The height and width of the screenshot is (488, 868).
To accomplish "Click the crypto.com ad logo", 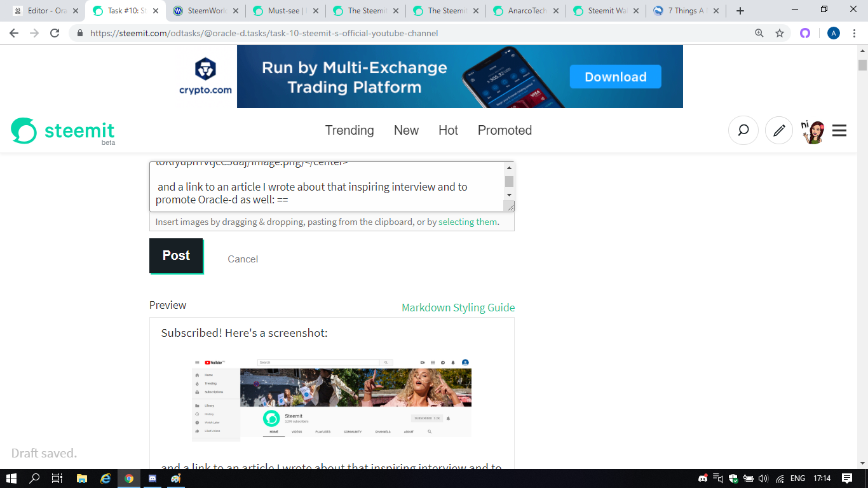I will tap(205, 76).
